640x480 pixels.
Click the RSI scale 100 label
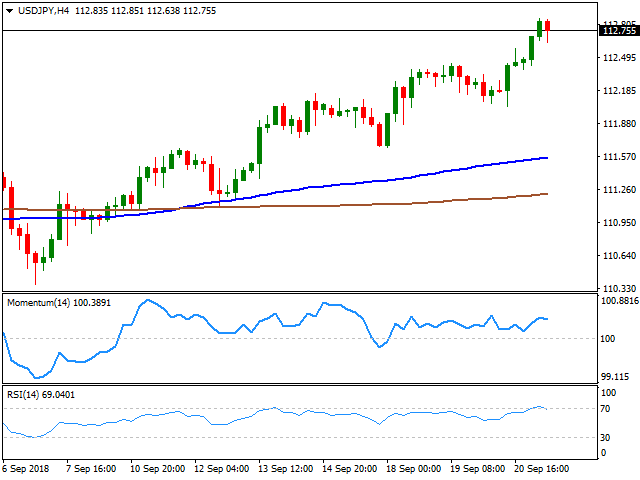pos(609,393)
